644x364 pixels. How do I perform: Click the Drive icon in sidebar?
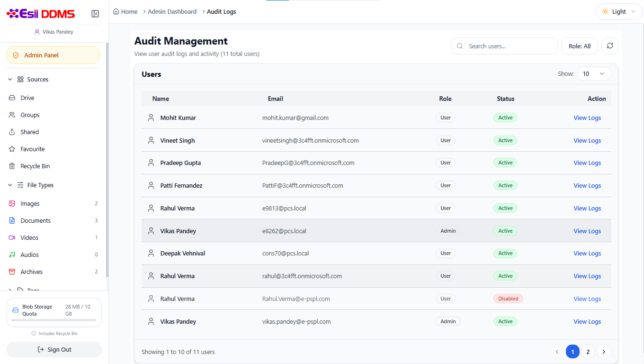[12, 98]
